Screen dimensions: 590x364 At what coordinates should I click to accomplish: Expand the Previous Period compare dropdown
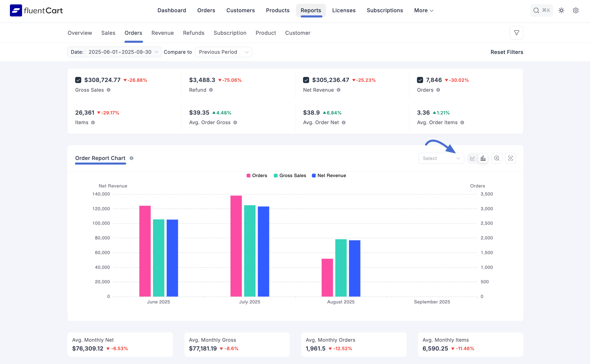[223, 52]
